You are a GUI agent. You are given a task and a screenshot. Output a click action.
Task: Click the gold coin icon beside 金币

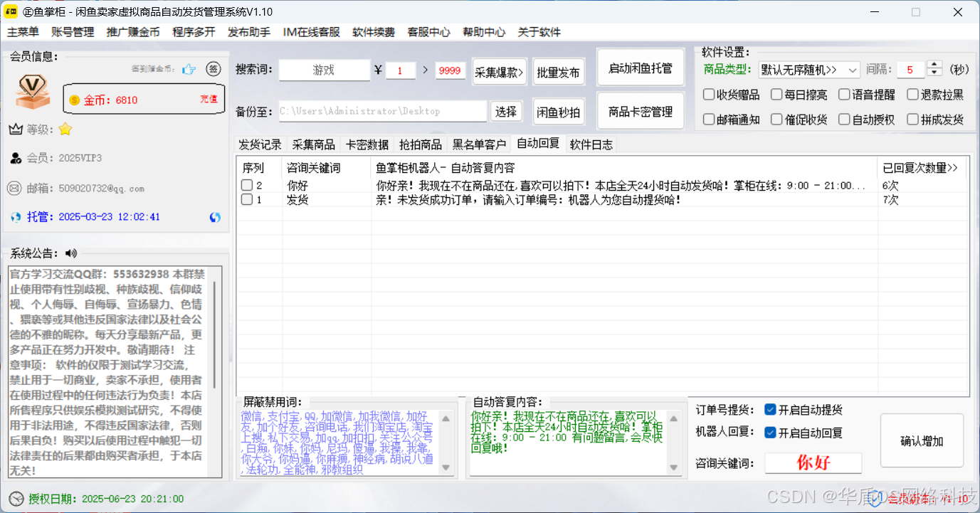tap(74, 100)
